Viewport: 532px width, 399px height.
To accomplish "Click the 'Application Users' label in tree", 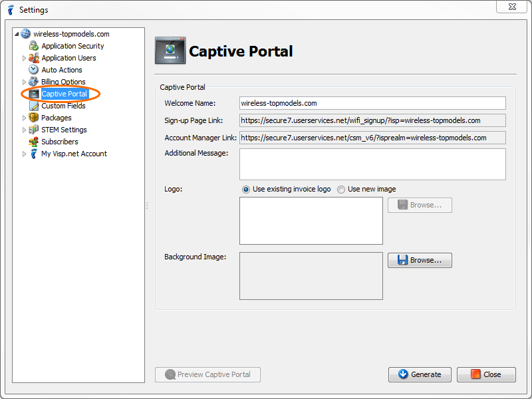I will (69, 58).
